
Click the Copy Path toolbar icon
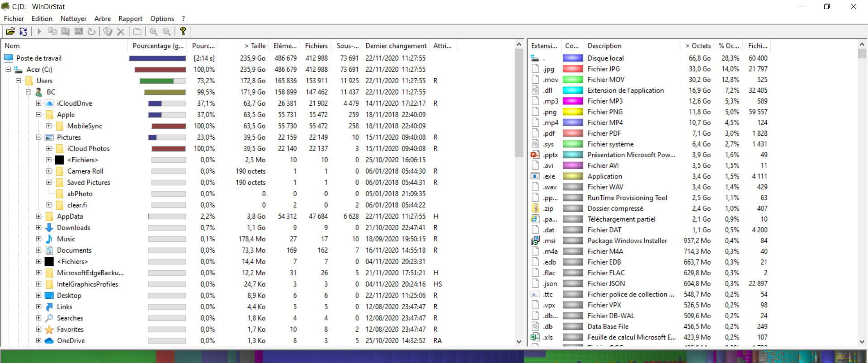[52, 31]
